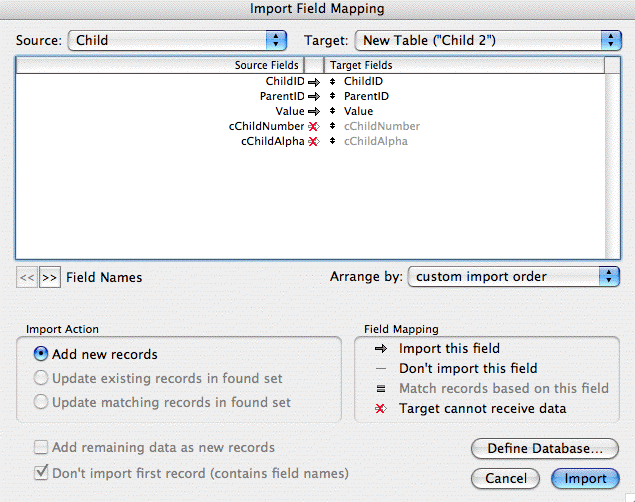Toggle Don't import first record checkbox

42,472
